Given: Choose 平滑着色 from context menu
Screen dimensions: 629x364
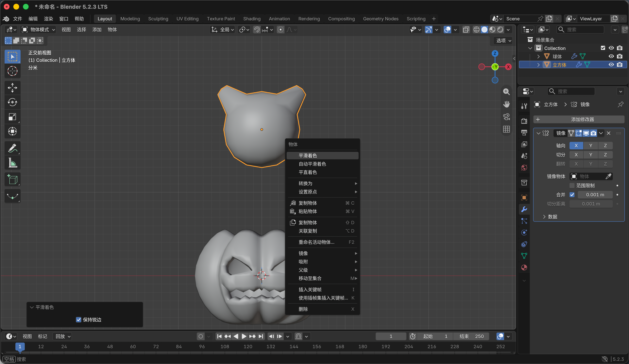Looking at the screenshot, I should tap(322, 156).
